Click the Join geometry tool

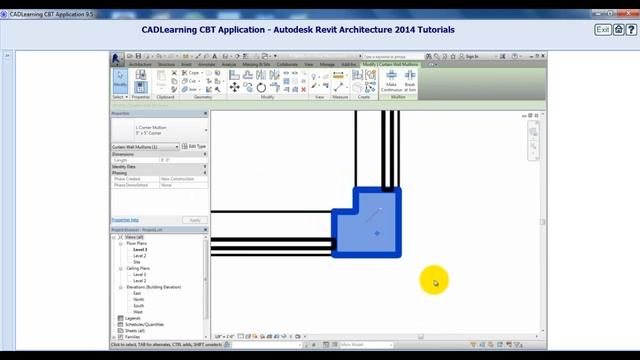coord(190,89)
